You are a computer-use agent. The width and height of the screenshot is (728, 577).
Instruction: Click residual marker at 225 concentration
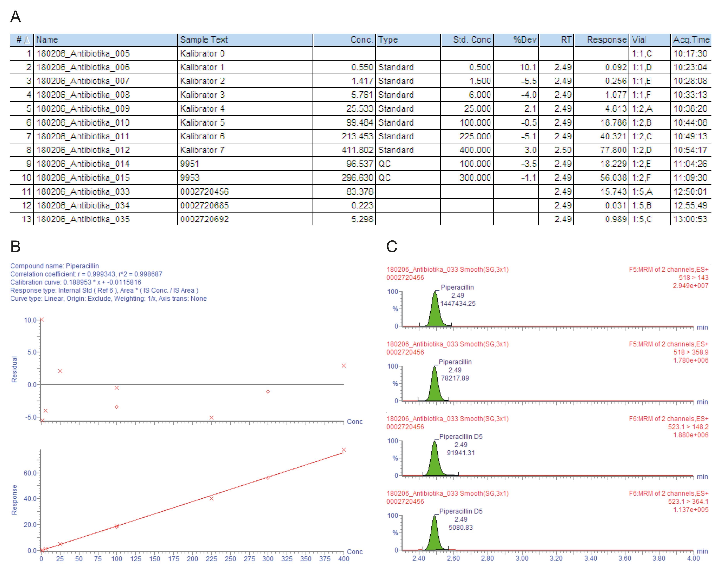[x=211, y=418]
